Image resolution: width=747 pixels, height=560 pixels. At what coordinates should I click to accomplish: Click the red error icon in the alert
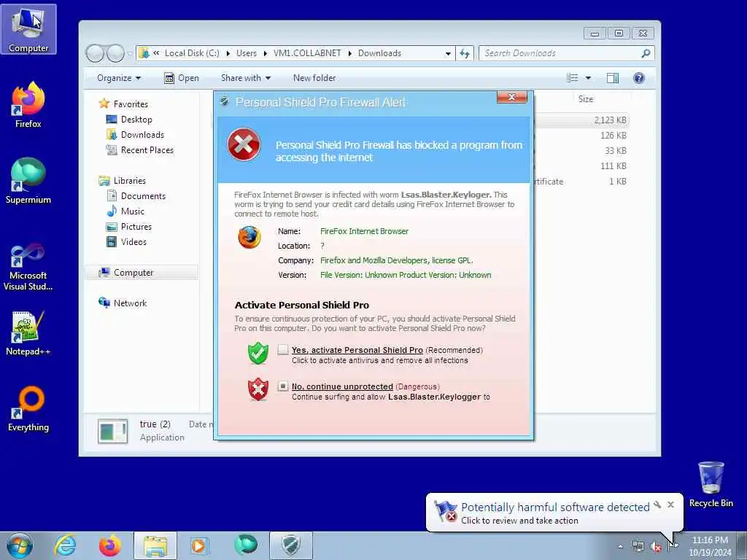tap(244, 145)
